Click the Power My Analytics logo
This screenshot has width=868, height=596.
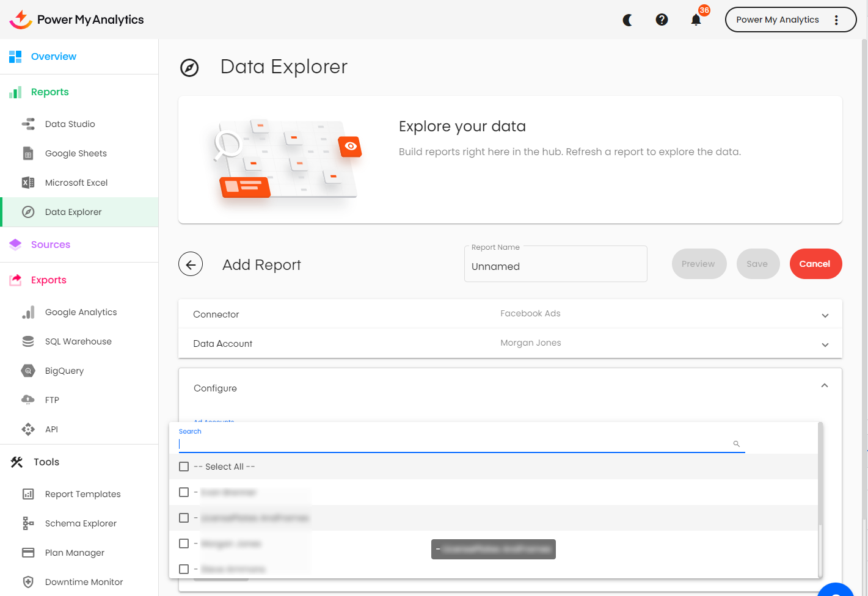pos(77,20)
